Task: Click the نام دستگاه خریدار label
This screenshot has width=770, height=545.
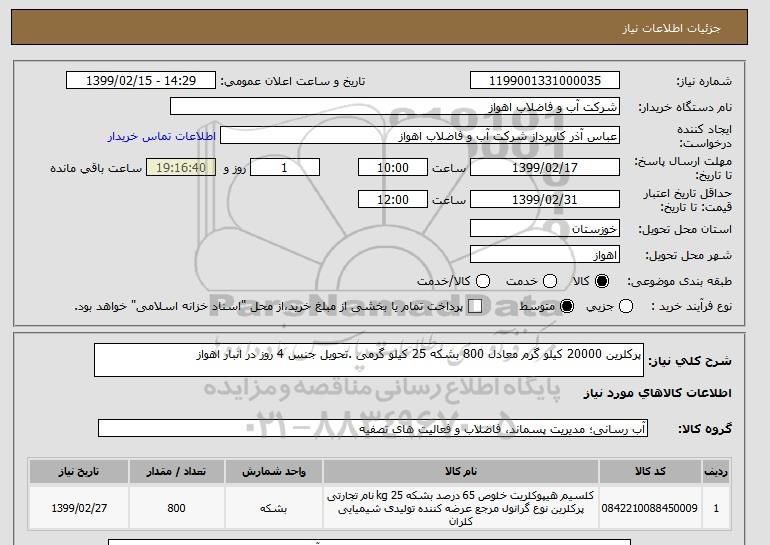Action: pos(685,107)
